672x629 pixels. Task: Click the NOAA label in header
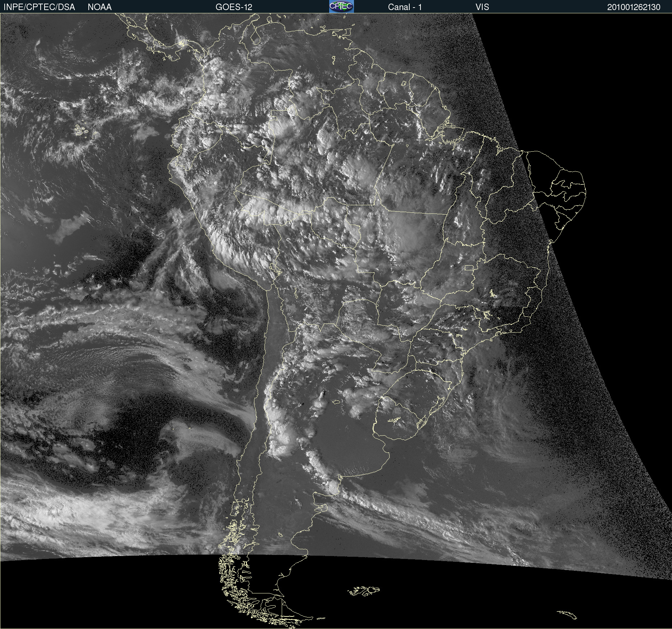pyautogui.click(x=100, y=7)
